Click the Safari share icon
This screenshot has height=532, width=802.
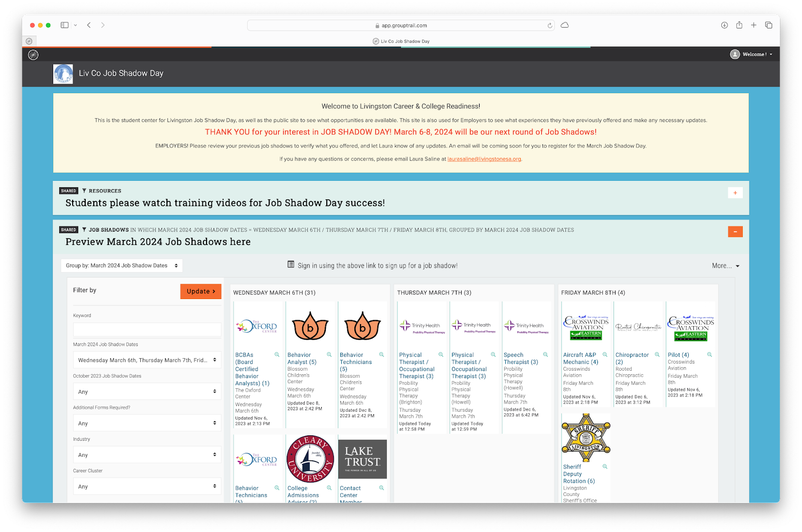click(739, 25)
